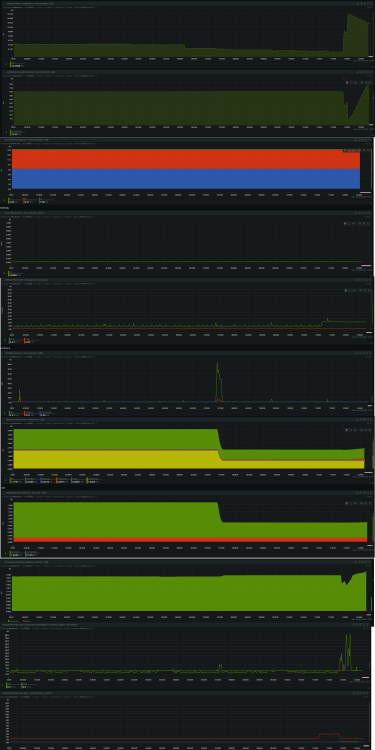Toggle orange legend entry under green-yellow stacked chart
This screenshot has height=750, width=375.
62,480
